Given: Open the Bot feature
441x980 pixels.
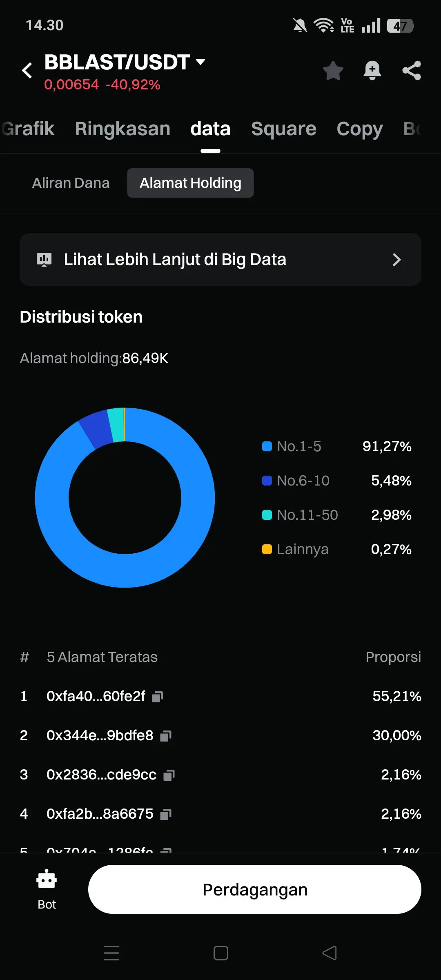Looking at the screenshot, I should click(47, 889).
